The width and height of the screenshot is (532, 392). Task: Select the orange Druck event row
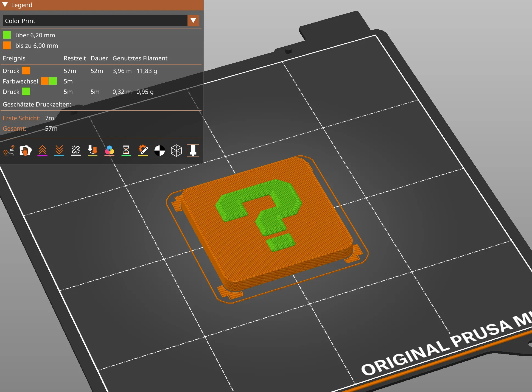coord(11,71)
